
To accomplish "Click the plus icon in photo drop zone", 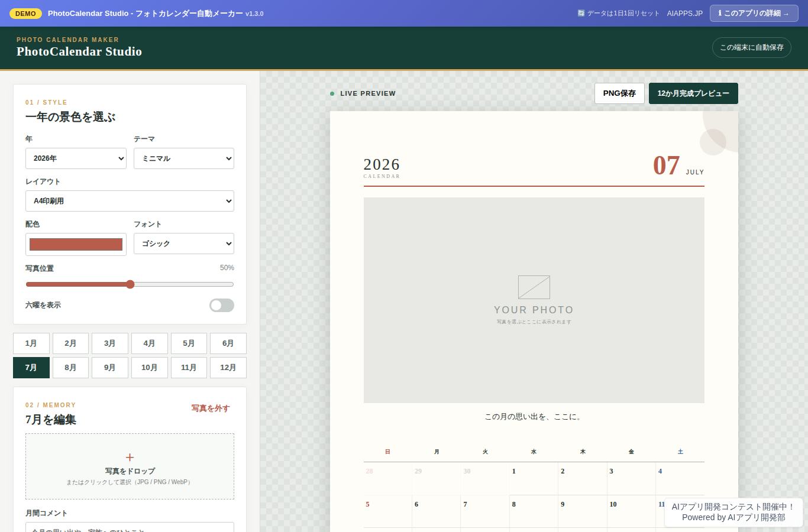I will 130,457.
